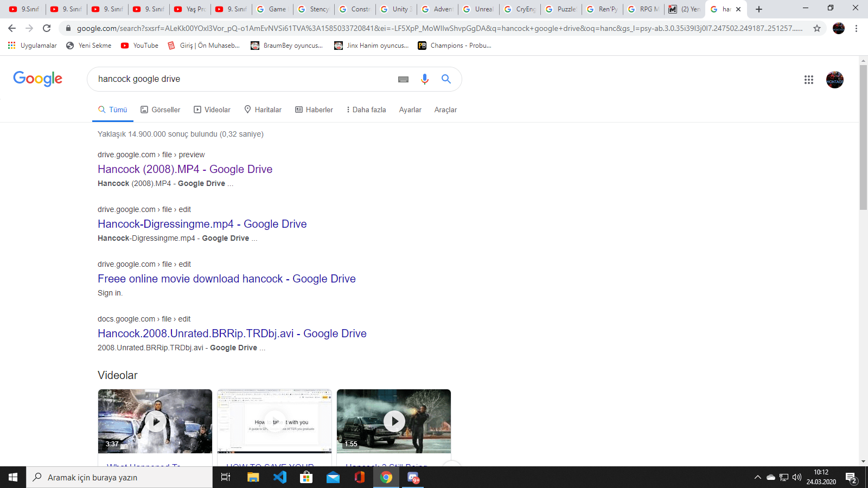Open the Windows Start menu
The width and height of the screenshot is (868, 488).
pyautogui.click(x=13, y=477)
